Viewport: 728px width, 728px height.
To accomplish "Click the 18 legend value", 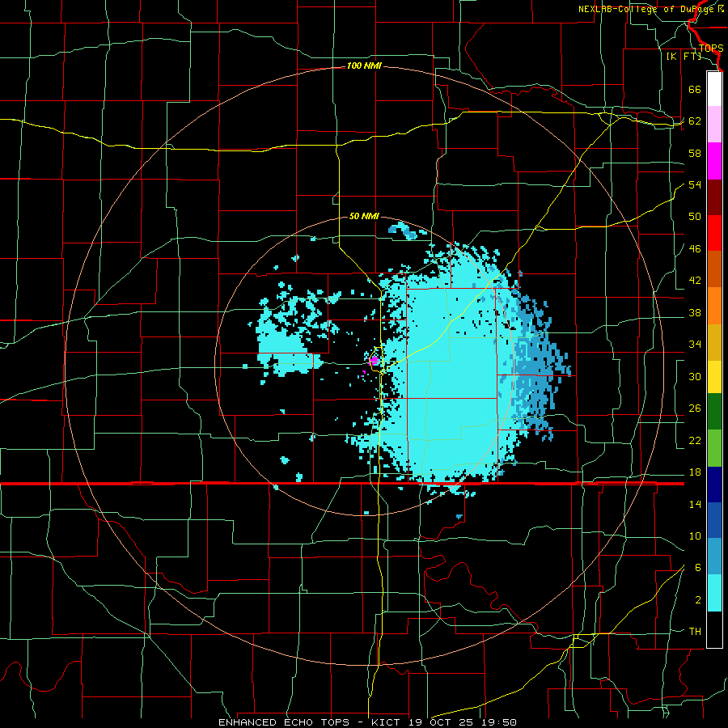I will (695, 472).
